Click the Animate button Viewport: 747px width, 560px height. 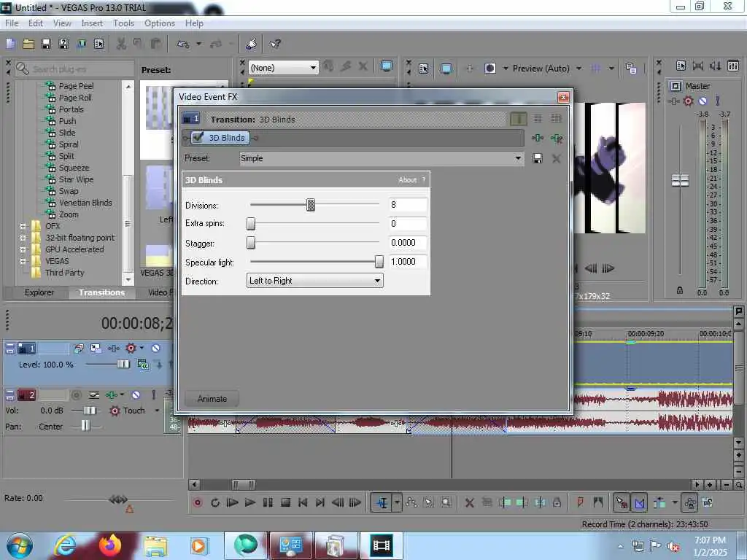[x=212, y=399]
